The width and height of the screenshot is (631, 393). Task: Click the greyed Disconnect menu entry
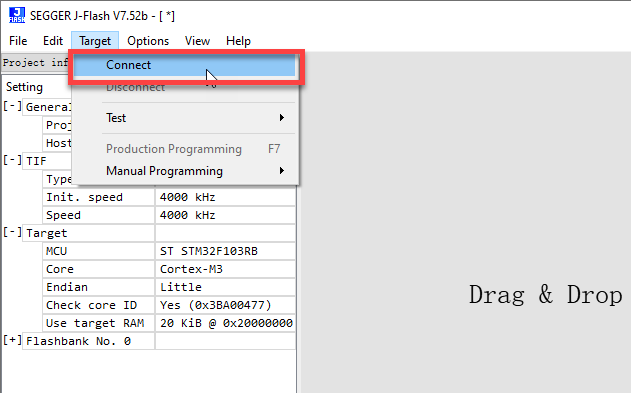(185, 87)
